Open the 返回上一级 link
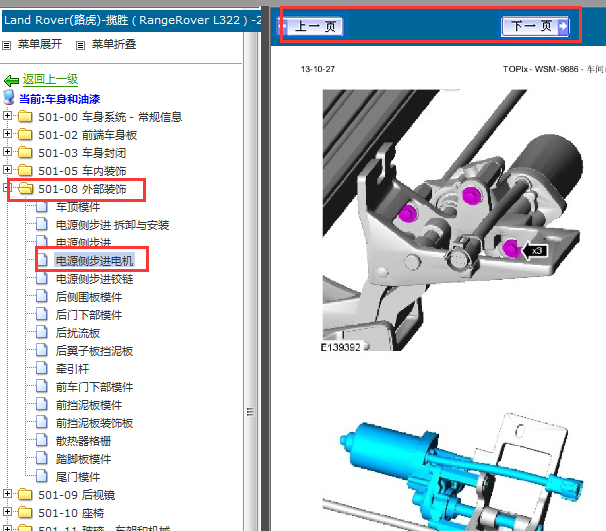The width and height of the screenshot is (606, 531). [x=50, y=79]
